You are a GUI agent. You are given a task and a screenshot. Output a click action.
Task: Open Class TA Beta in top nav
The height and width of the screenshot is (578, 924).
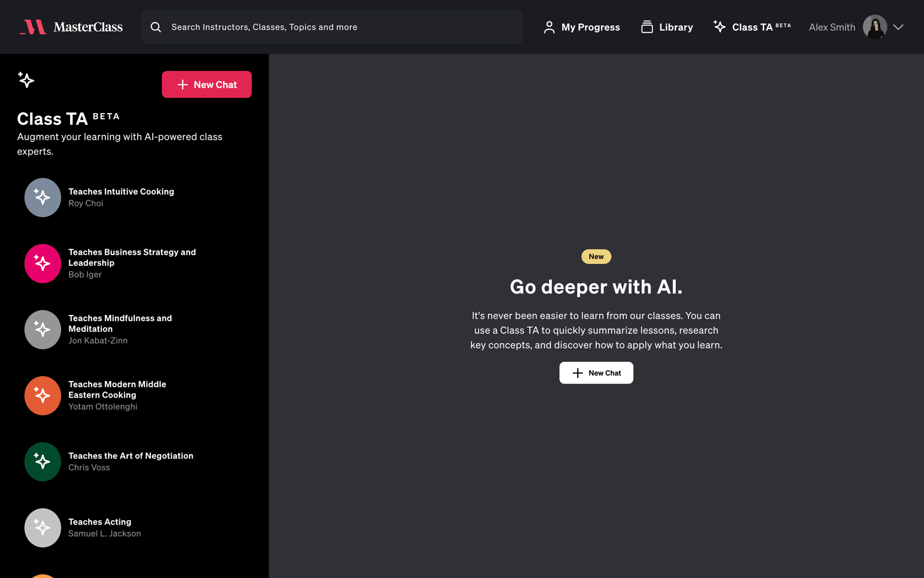coord(752,27)
